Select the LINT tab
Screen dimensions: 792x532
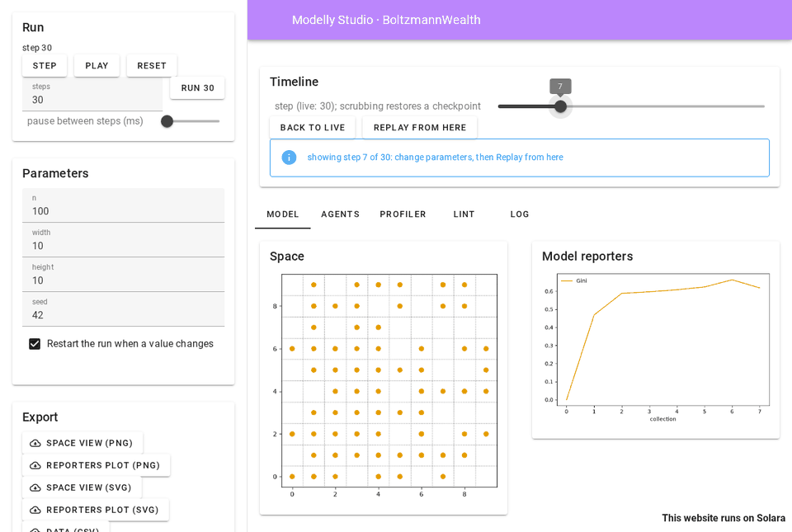coord(464,214)
